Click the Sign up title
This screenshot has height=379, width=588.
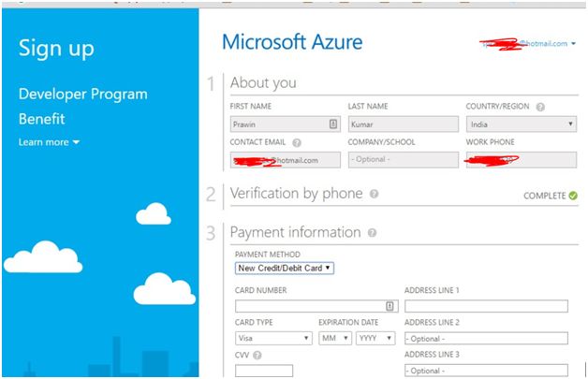click(x=56, y=49)
